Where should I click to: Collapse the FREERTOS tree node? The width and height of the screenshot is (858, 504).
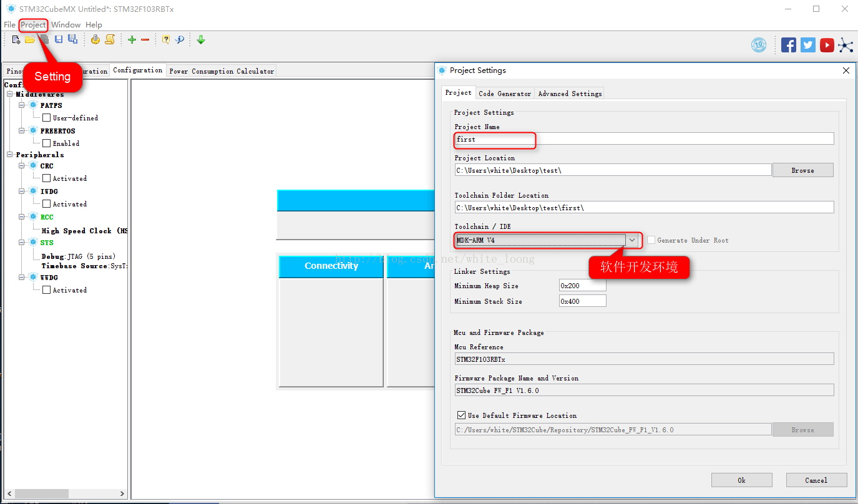click(x=21, y=130)
